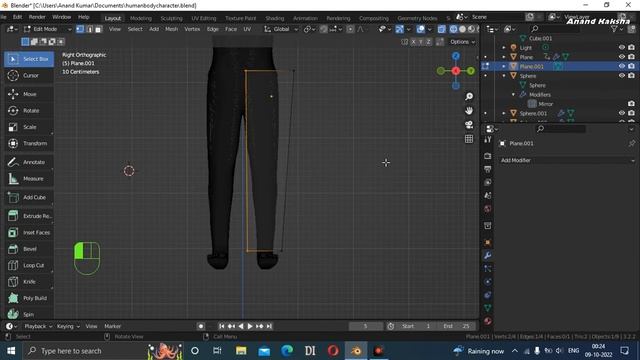Screen dimensions: 640x360
Task: Activate the Extrude Region tool
Action: tap(29, 216)
